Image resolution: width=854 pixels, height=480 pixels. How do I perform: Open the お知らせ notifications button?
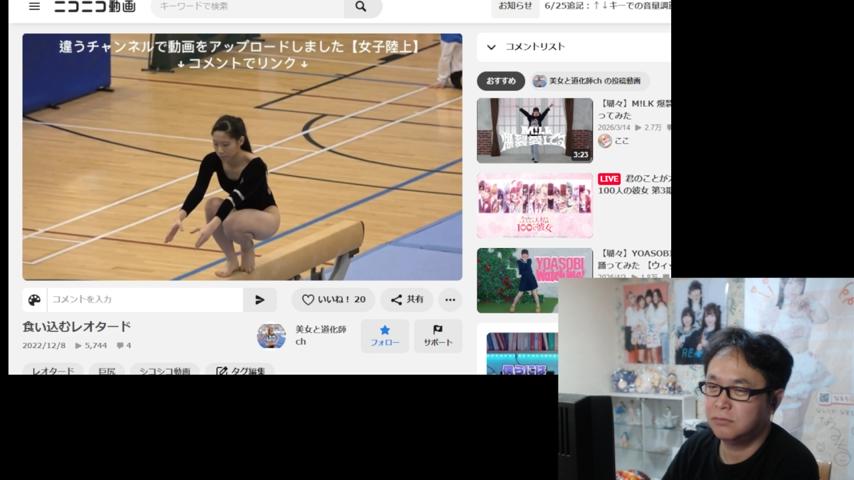coord(515,7)
